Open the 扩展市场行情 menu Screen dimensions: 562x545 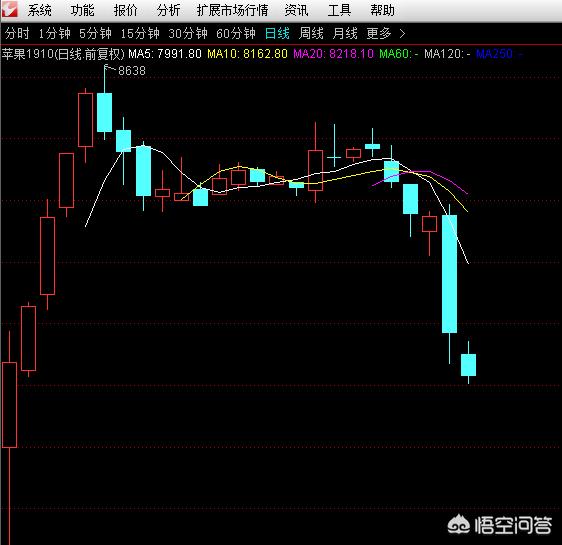pyautogui.click(x=232, y=10)
